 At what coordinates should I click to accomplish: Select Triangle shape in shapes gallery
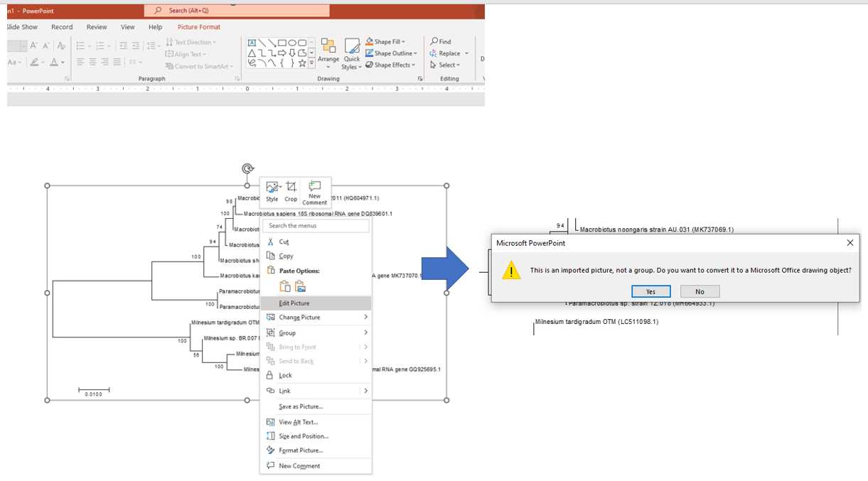point(252,53)
